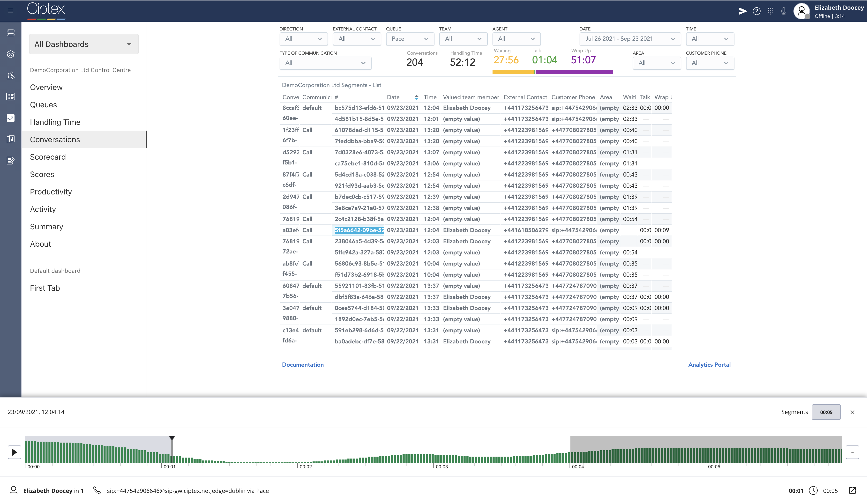Viewport: 867px width, 504px height.
Task: Click the yellow waiting time bar
Action: click(513, 72)
